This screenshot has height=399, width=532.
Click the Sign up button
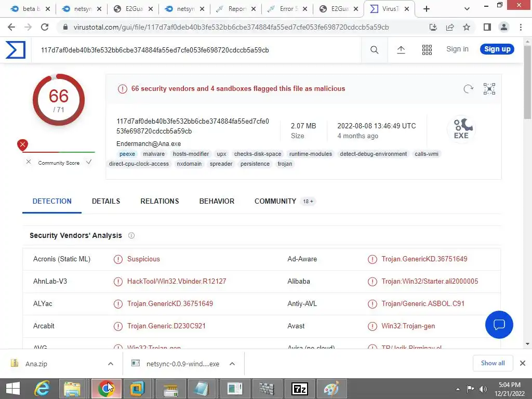(497, 49)
